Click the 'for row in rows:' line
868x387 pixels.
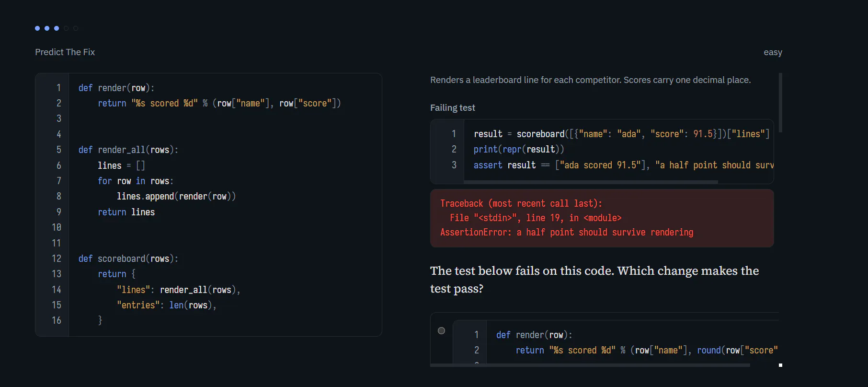(136, 181)
